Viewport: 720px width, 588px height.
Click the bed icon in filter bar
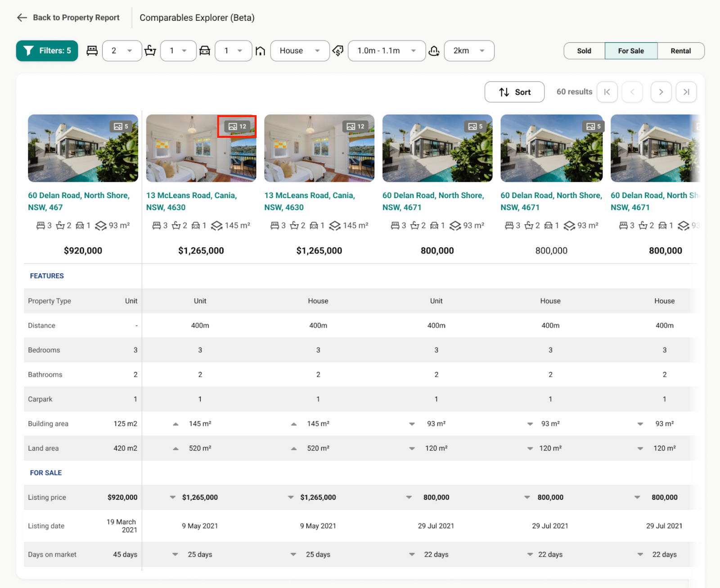point(92,51)
